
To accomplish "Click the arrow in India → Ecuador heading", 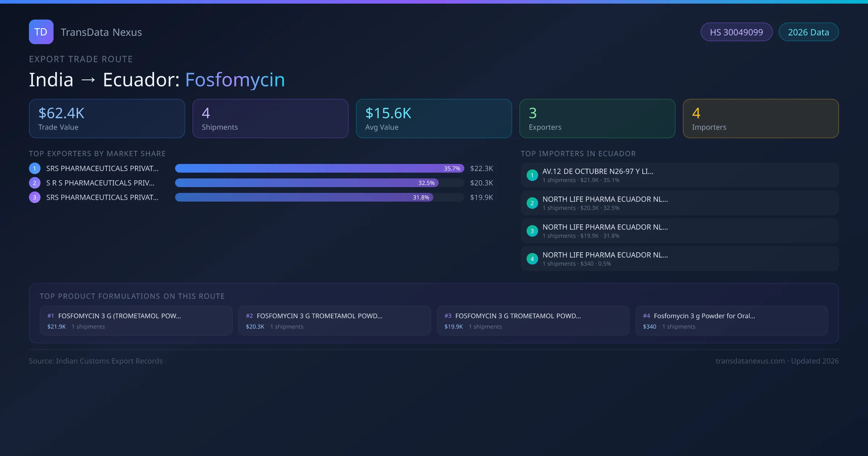I will point(88,80).
